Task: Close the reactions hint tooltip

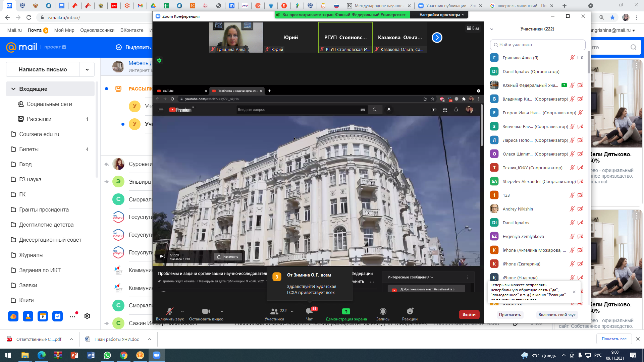Action: (574, 292)
